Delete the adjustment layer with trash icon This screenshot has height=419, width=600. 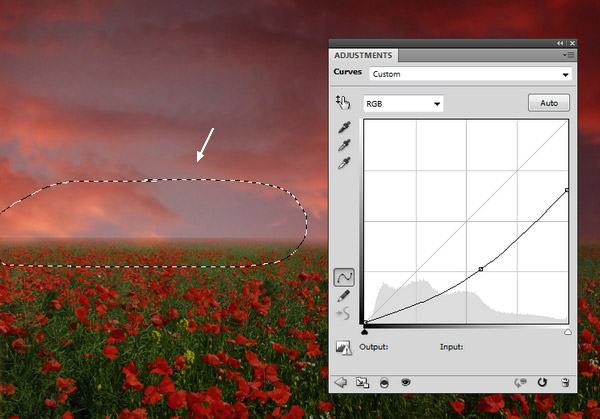tap(565, 382)
